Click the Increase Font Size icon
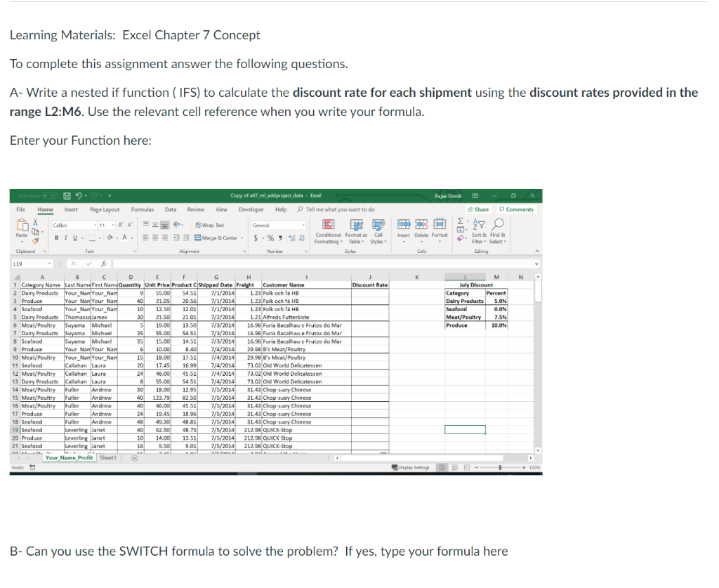 click(x=121, y=224)
